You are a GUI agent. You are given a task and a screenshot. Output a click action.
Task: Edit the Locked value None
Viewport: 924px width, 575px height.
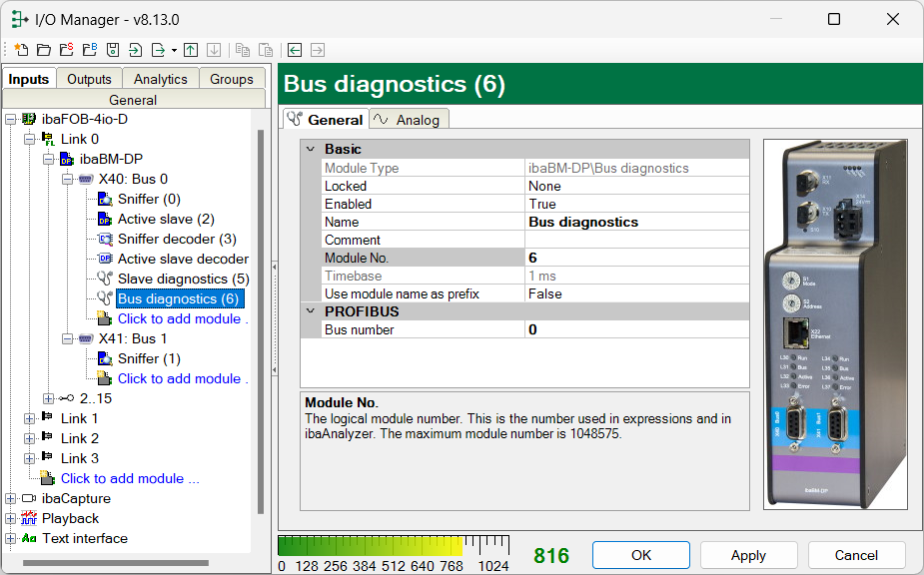(x=637, y=186)
